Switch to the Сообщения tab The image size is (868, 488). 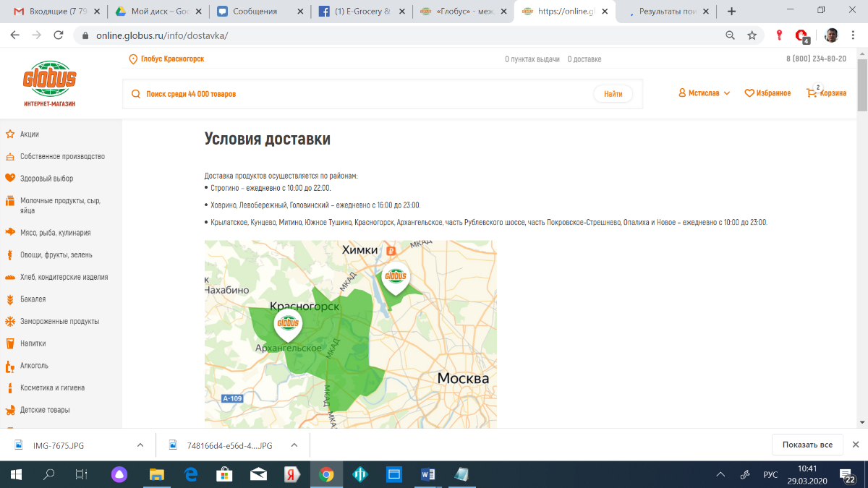click(x=258, y=12)
